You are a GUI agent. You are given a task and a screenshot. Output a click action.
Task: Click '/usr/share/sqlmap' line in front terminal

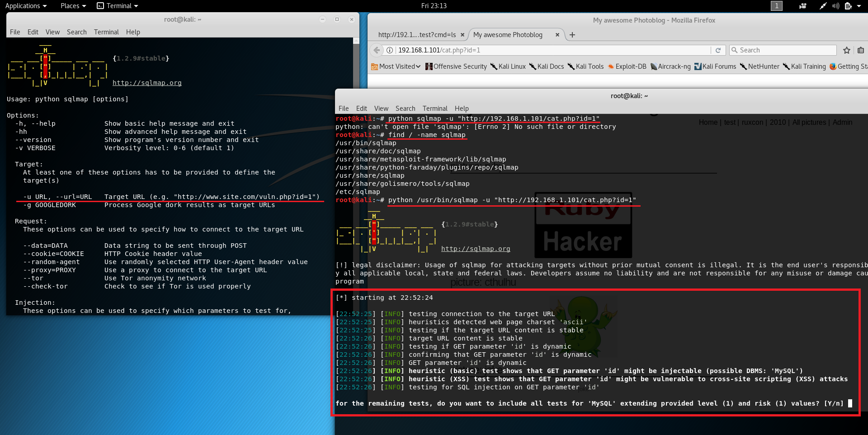point(370,175)
